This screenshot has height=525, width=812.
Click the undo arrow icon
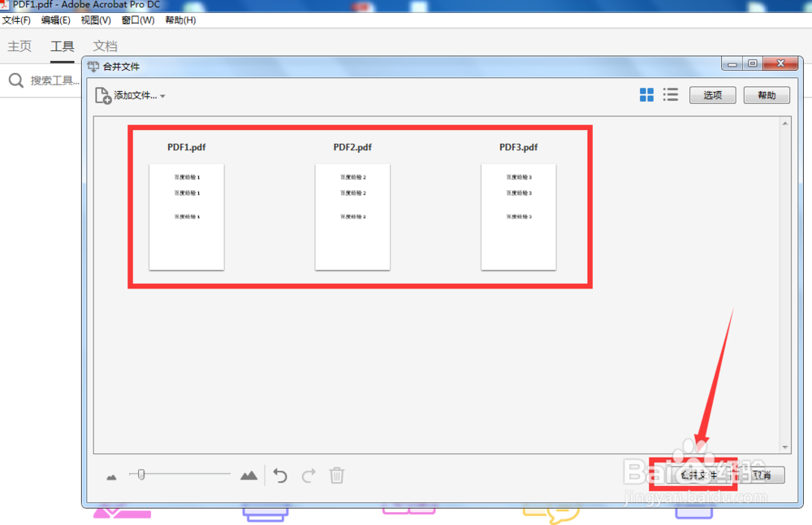(x=280, y=475)
